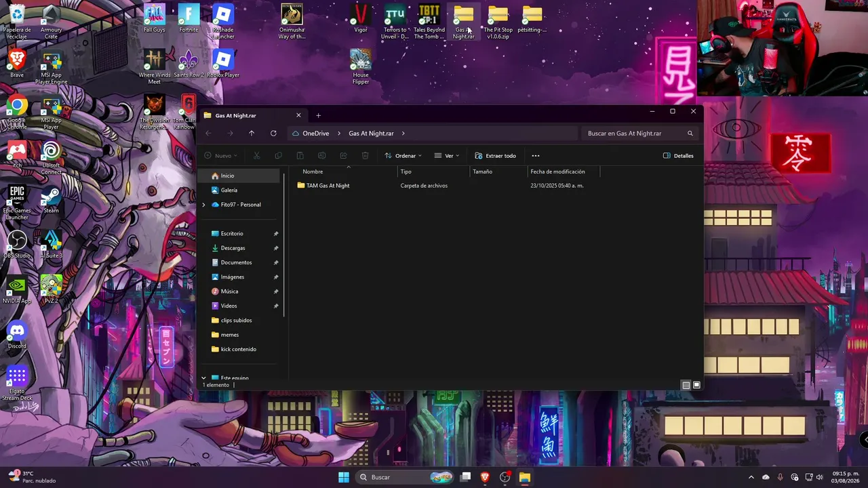Open the See more (three dots) menu
This screenshot has height=488, width=868.
(x=536, y=156)
